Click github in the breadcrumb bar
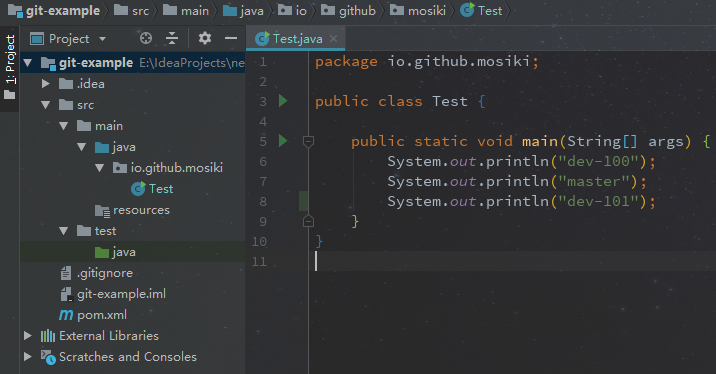Image resolution: width=716 pixels, height=374 pixels. tap(357, 11)
